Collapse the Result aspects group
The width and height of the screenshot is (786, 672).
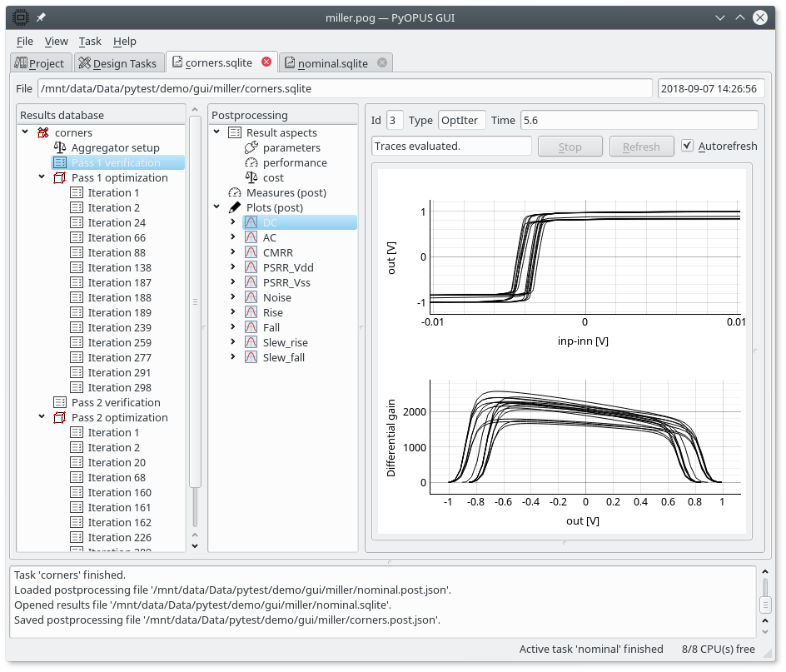216,132
